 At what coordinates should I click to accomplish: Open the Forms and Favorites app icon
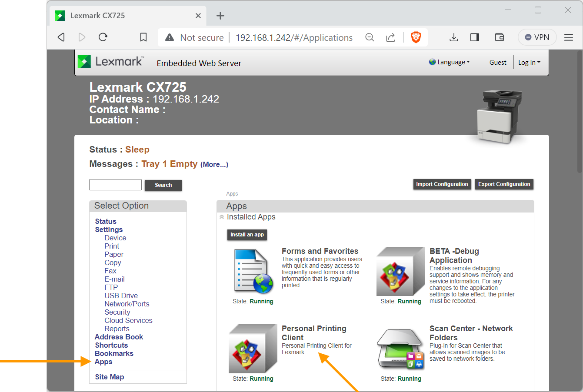tap(253, 271)
